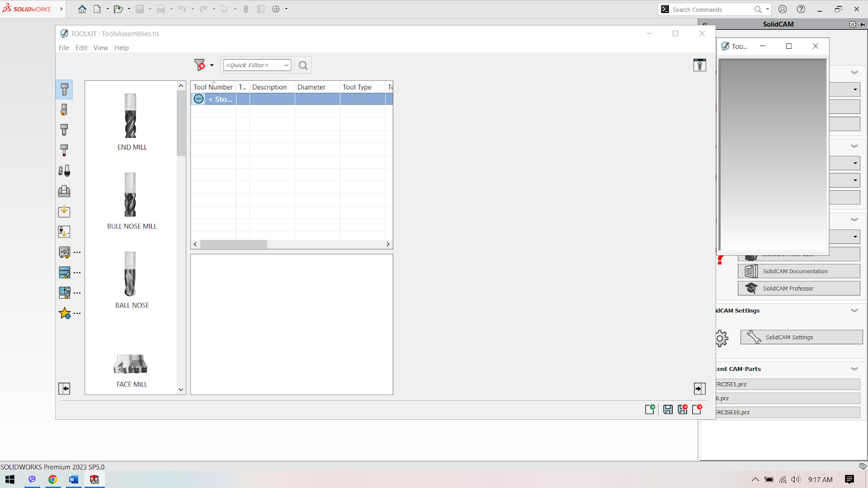Open the View menu in TOOLKIT

pos(100,48)
